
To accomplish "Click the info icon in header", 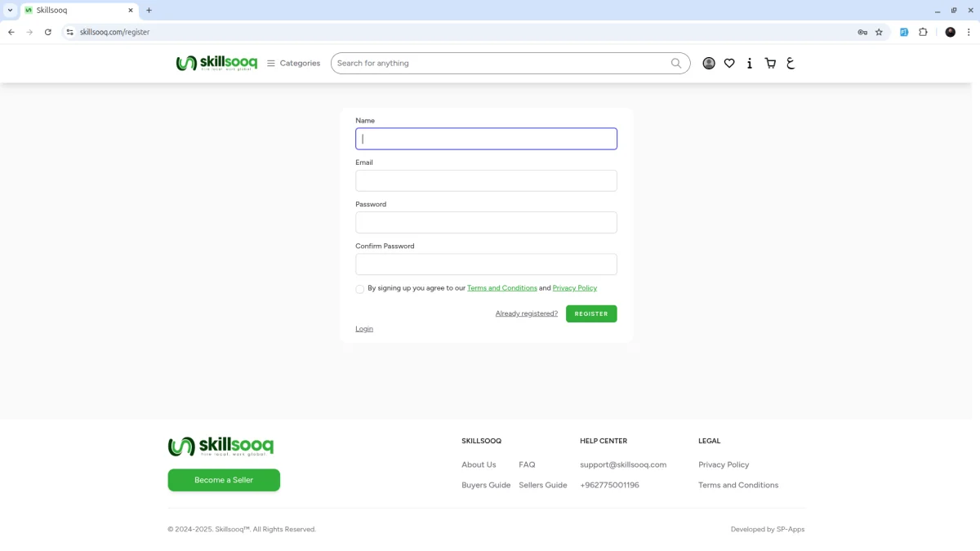I will tap(750, 63).
